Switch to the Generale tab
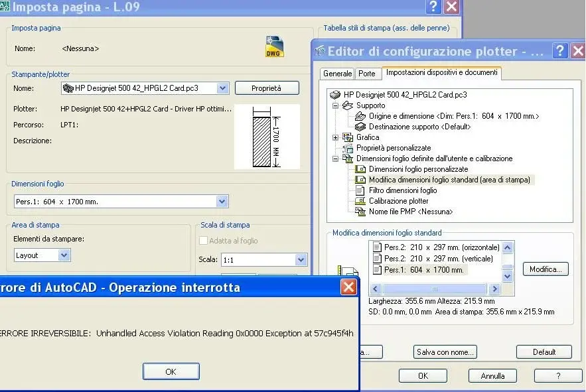This screenshot has width=586, height=392. 338,74
